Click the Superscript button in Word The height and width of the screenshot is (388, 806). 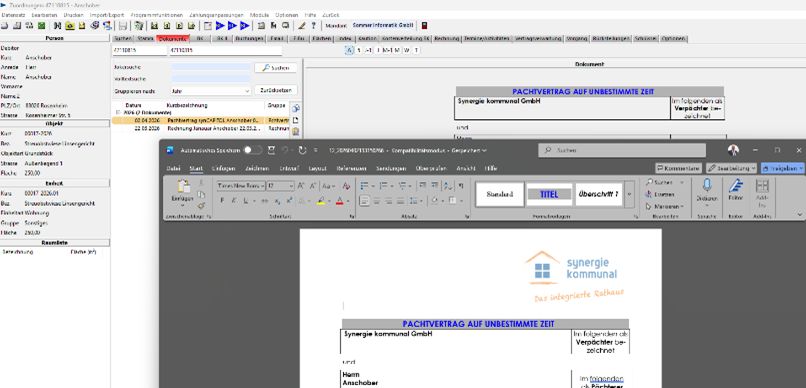[289, 201]
